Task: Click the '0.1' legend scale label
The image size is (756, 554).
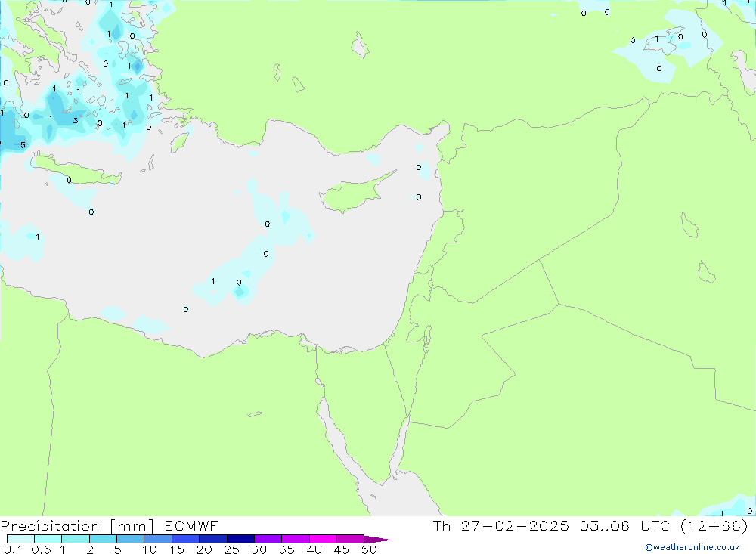Action: pyautogui.click(x=13, y=549)
